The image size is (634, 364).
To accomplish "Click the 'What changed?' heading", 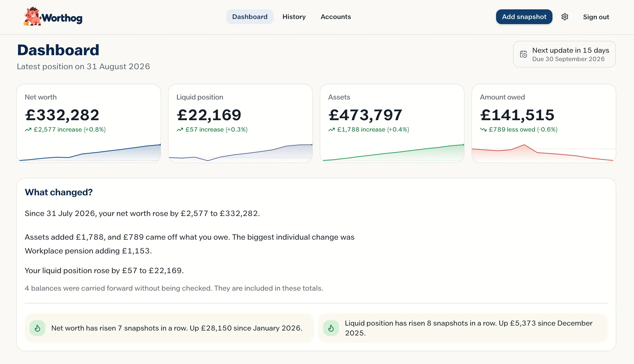I will click(x=59, y=192).
